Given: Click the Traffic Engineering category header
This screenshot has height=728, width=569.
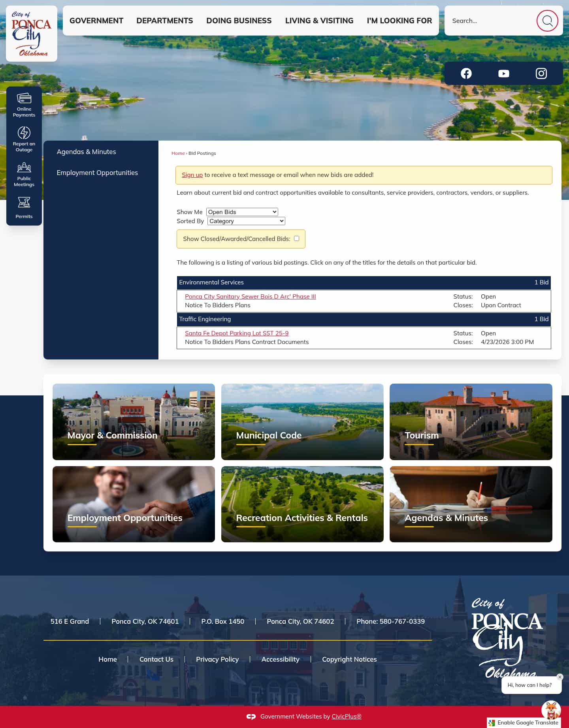Looking at the screenshot, I should coord(364,319).
